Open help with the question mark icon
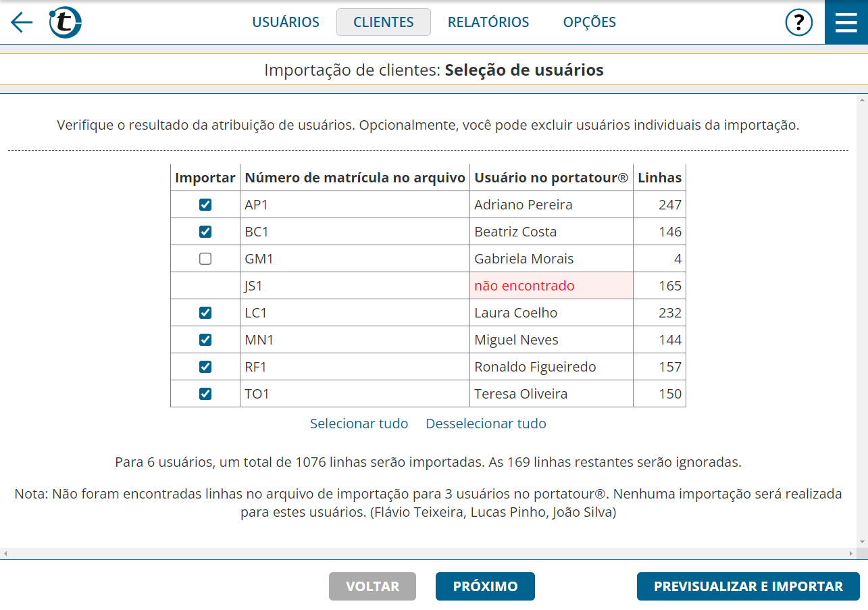The height and width of the screenshot is (610, 868). (x=798, y=22)
